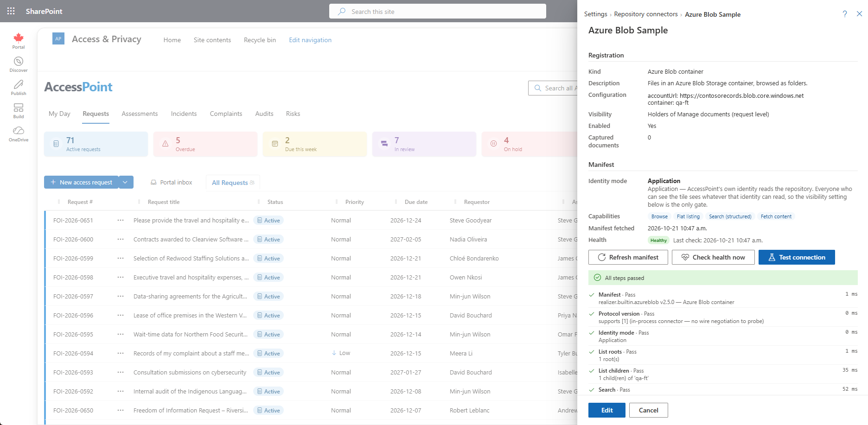This screenshot has height=425, width=868.
Task: Open the Recycle bin navigation link
Action: tap(260, 40)
